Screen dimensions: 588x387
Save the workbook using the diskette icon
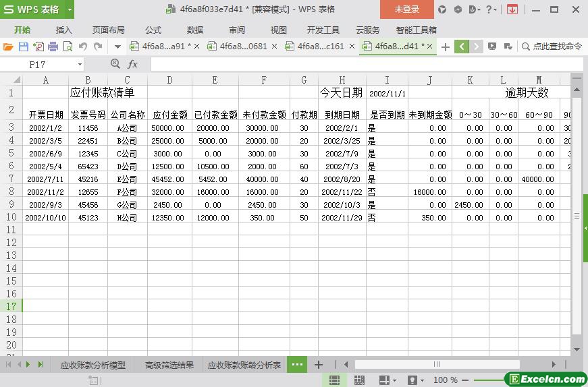coord(23,47)
